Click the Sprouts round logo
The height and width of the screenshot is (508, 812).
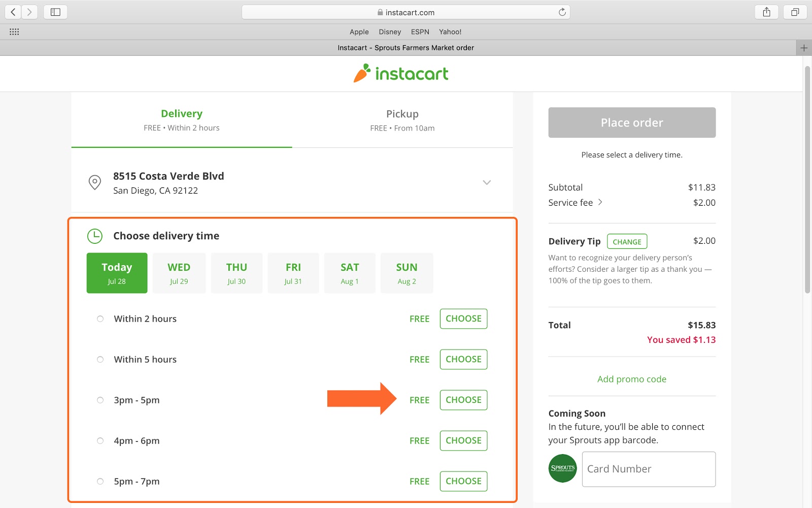[x=562, y=468]
